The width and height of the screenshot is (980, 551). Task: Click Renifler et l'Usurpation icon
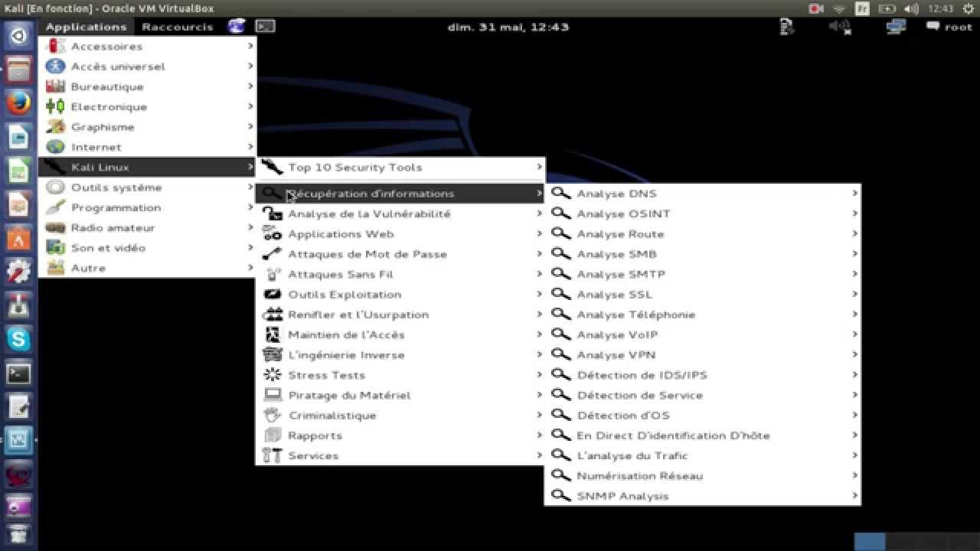click(273, 315)
